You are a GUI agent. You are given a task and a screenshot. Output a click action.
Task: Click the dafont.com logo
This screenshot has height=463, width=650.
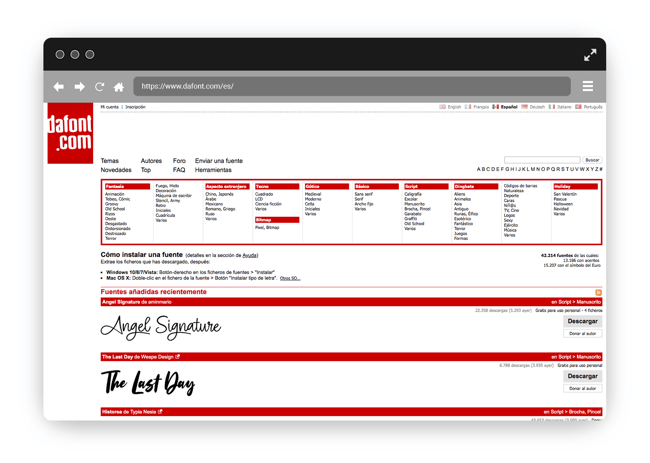70,133
